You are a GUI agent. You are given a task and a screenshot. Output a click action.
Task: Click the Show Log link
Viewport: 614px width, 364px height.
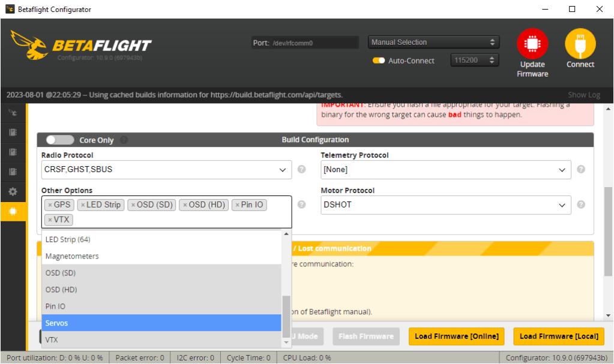pos(583,95)
